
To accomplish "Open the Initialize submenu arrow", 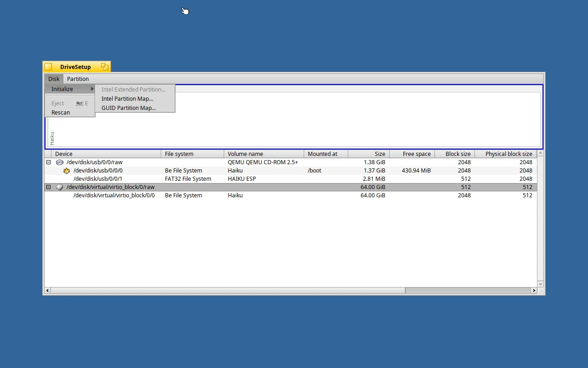I will pyautogui.click(x=92, y=89).
